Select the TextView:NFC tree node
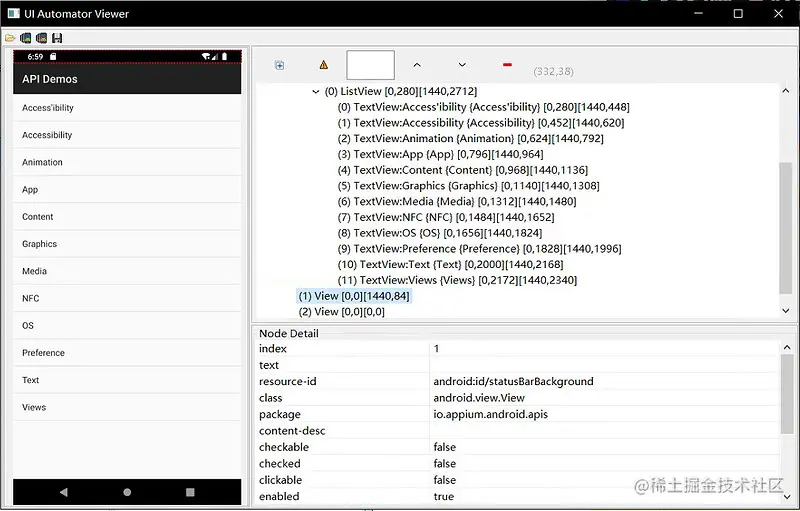Screen dimensions: 800x511 (446, 218)
